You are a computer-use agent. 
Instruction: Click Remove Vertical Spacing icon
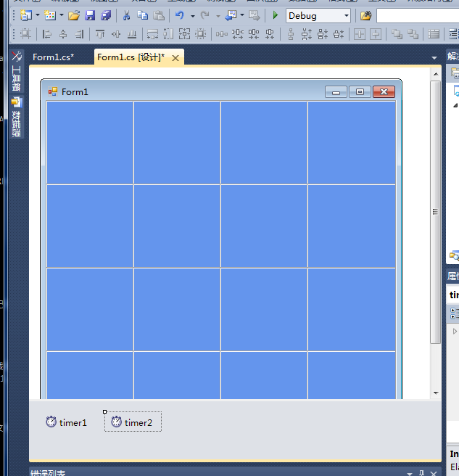coord(339,34)
